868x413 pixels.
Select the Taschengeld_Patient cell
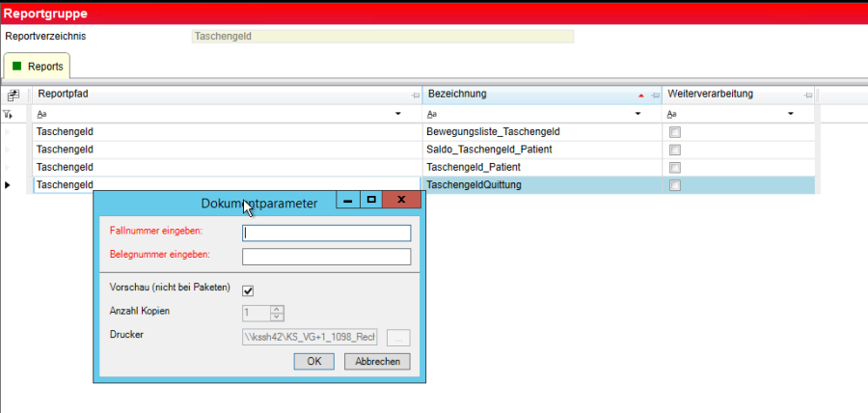[x=542, y=168]
